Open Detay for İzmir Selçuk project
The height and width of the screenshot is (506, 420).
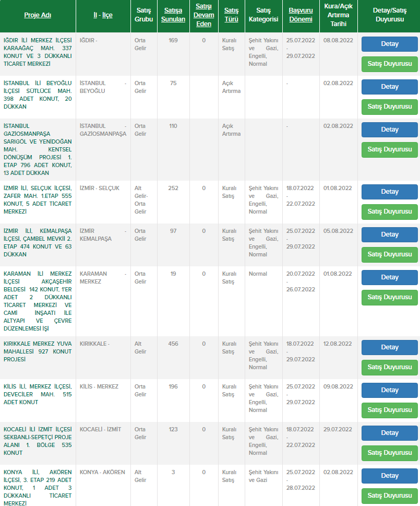[x=389, y=192]
